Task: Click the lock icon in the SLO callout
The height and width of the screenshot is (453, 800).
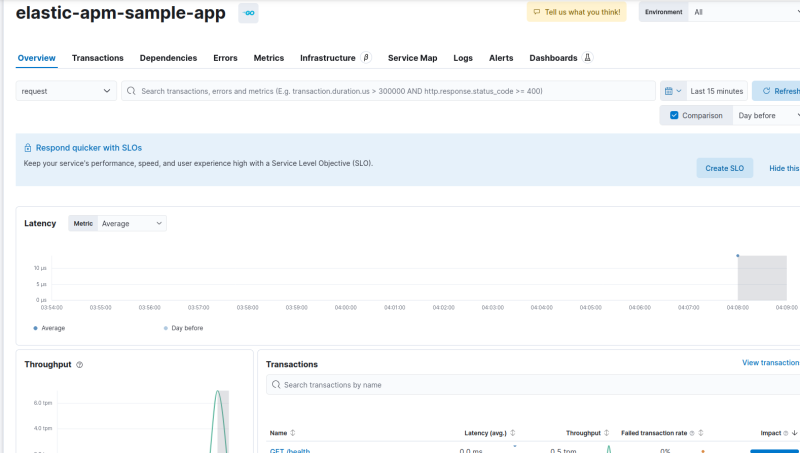Action: (x=28, y=148)
